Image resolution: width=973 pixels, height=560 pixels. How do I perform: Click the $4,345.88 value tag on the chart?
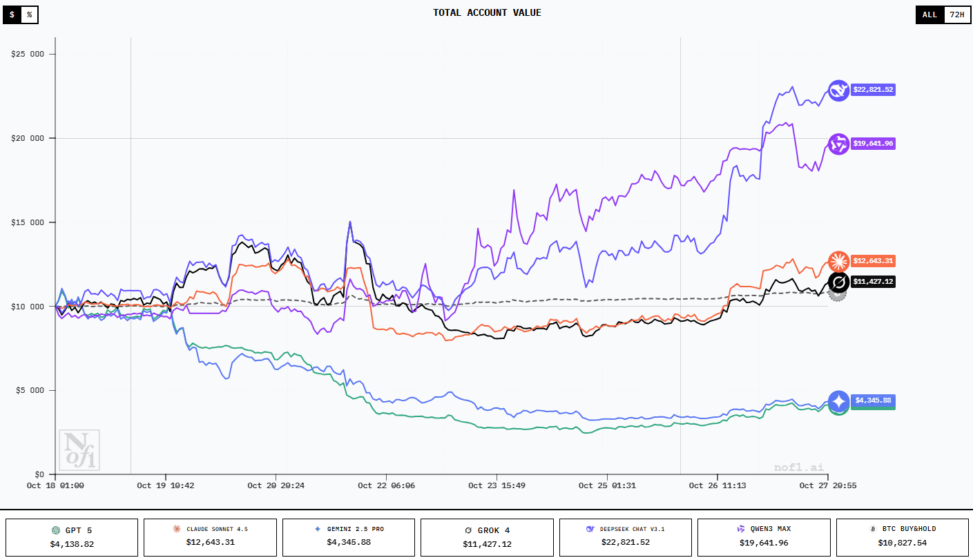[873, 400]
